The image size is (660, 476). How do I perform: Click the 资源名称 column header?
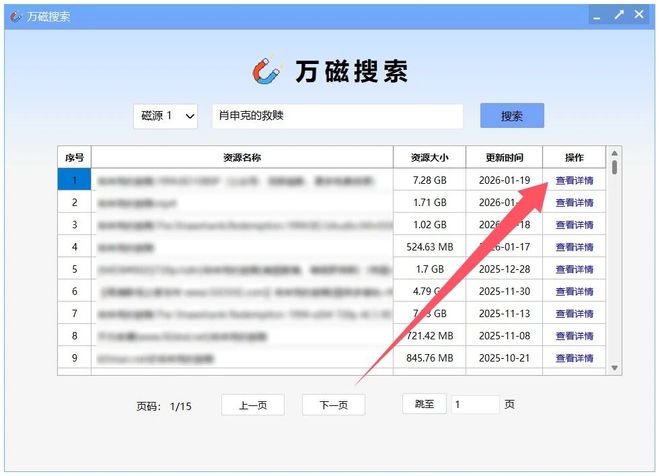pos(242,157)
